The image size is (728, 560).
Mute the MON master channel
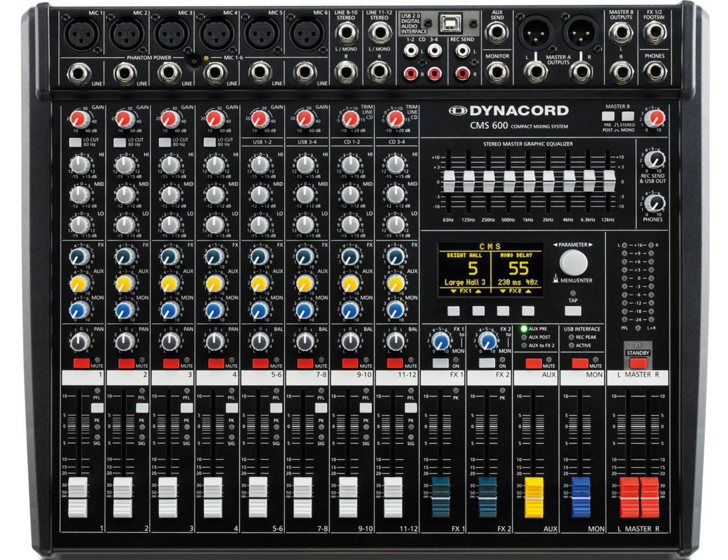(580, 363)
